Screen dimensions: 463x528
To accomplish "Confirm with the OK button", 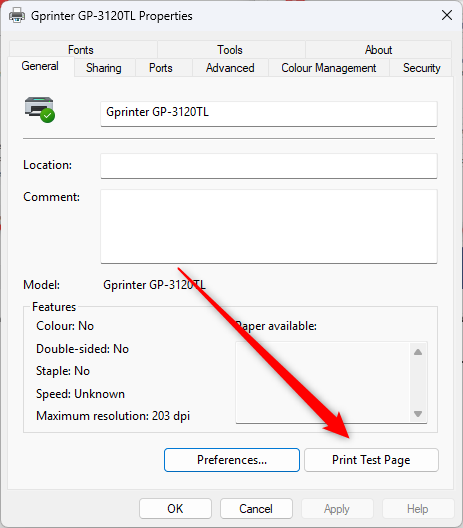I will point(175,508).
